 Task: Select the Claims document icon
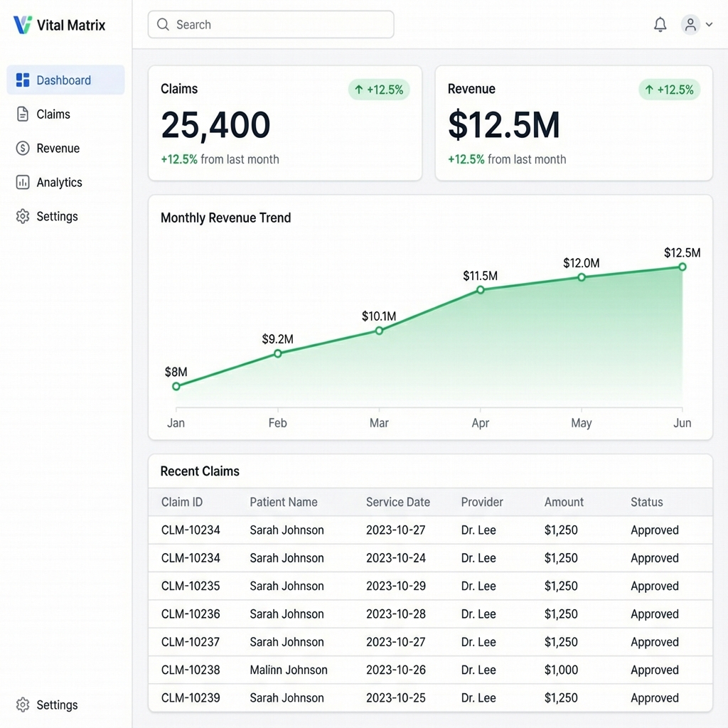coord(23,114)
